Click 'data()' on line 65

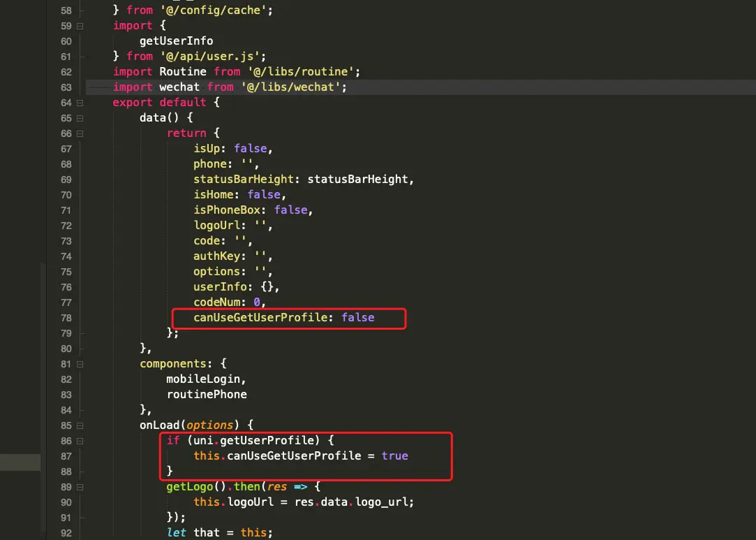click(x=159, y=118)
